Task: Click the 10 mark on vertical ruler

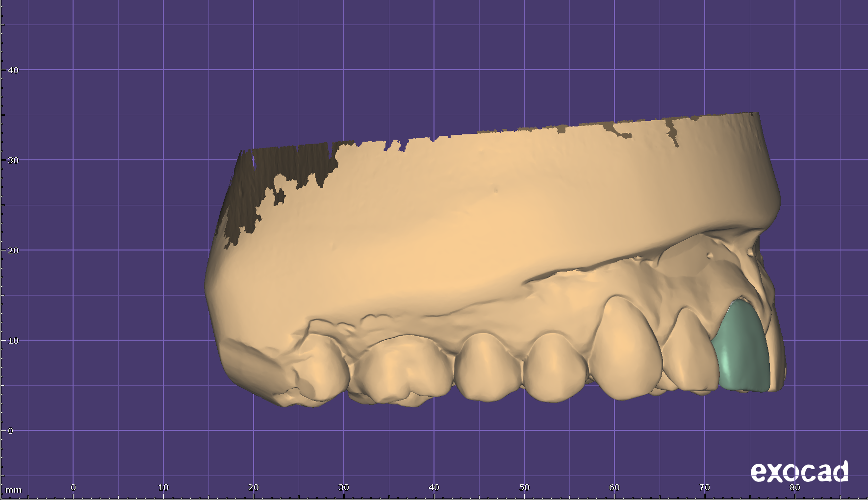Action: (13, 341)
